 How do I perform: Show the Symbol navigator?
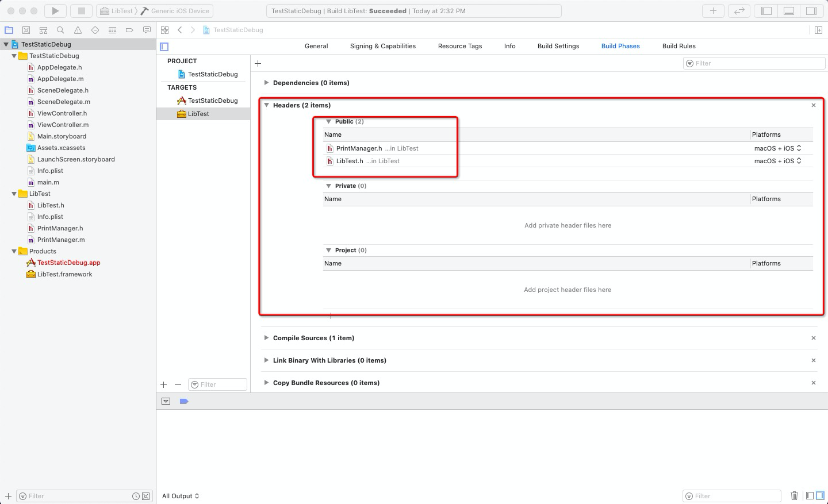coord(43,30)
